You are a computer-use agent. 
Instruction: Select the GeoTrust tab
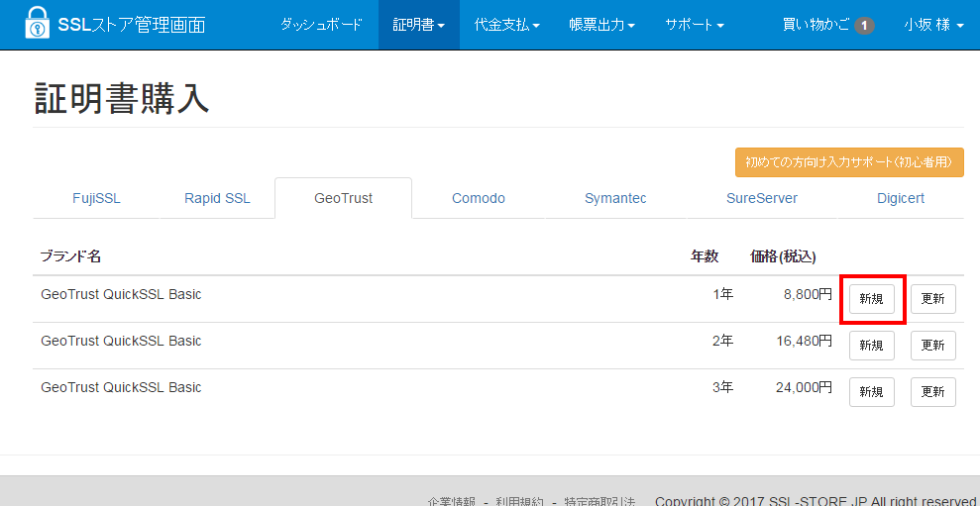coord(343,199)
